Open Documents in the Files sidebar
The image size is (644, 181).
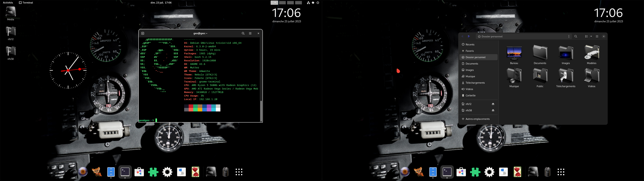point(478,64)
